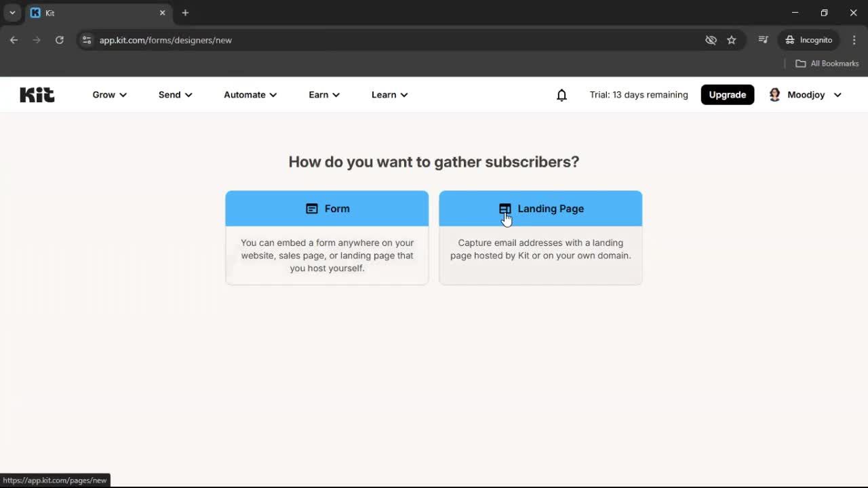
Task: Bookmark this page with the star
Action: point(732,40)
